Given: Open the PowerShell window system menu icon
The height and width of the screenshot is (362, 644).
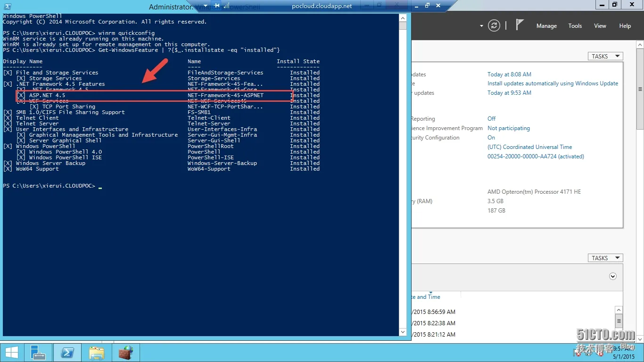Looking at the screenshot, I should tap(8, 7).
